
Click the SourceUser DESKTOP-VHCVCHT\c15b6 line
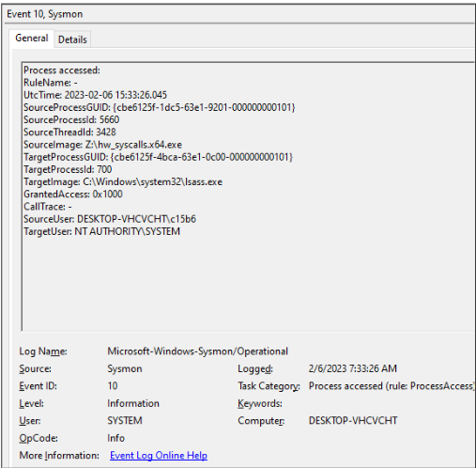(110, 219)
